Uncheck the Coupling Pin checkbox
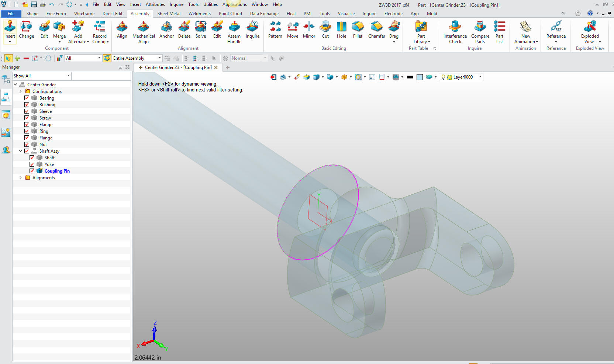The height and width of the screenshot is (364, 614). pyautogui.click(x=32, y=171)
